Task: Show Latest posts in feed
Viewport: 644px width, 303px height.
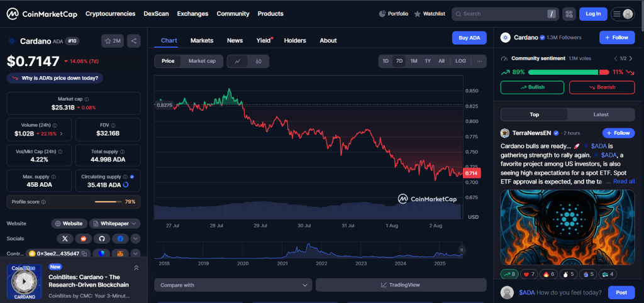Action: click(x=601, y=114)
